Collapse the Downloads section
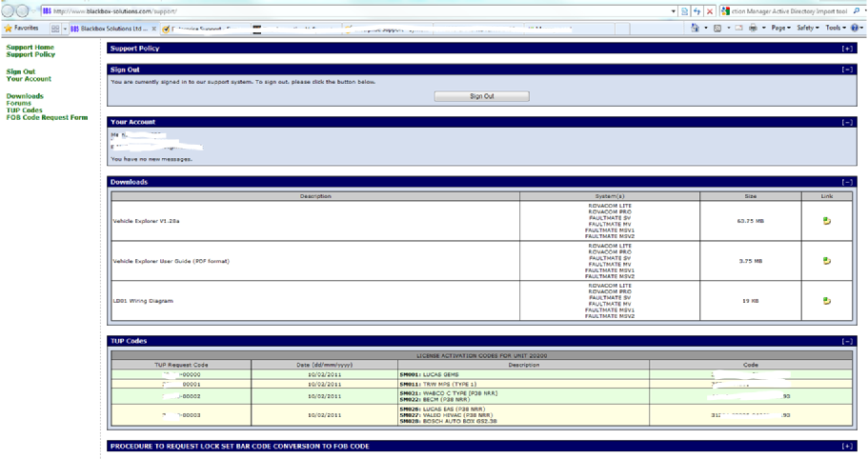868x459 pixels. tap(847, 182)
